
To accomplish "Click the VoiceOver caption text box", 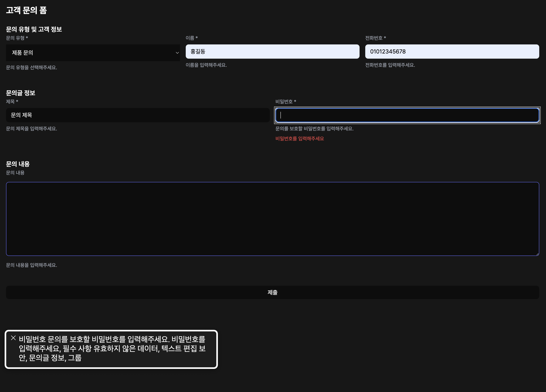I will (x=112, y=348).
